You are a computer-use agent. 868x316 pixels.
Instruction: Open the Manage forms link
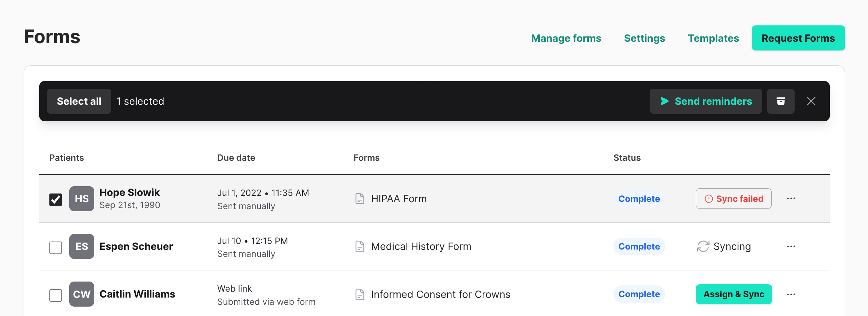coord(566,38)
